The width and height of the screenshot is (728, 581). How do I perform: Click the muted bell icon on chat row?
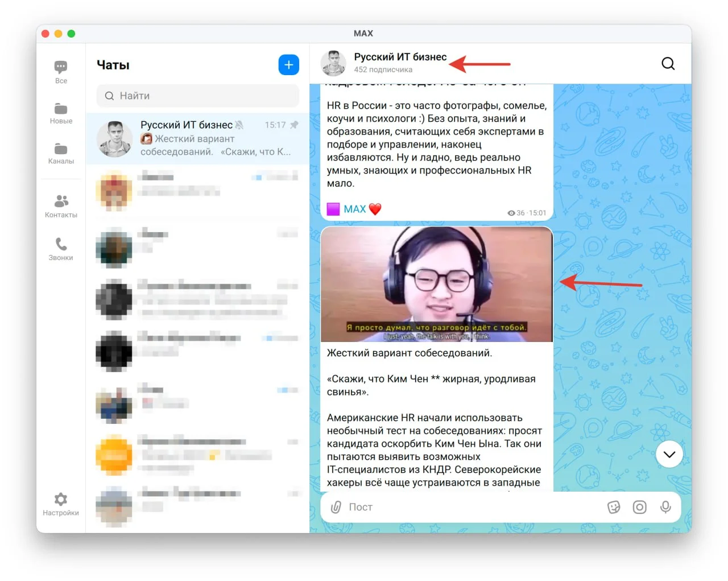click(239, 125)
